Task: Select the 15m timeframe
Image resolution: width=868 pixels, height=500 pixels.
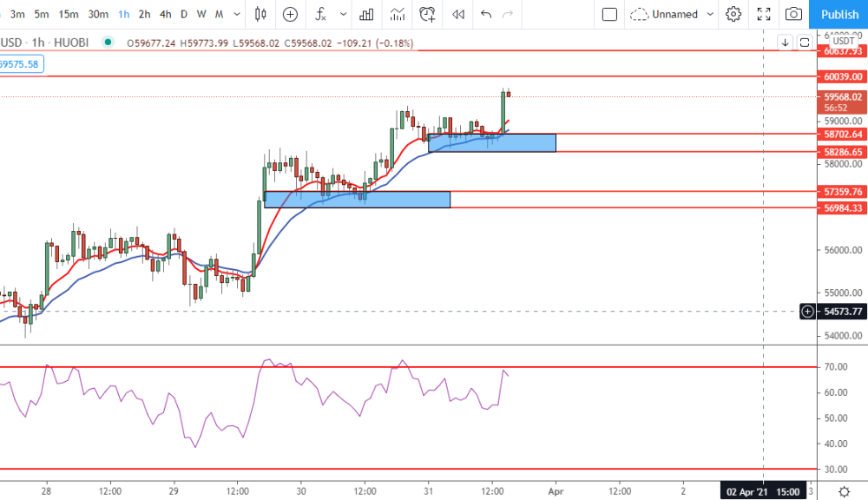Action: [69, 15]
